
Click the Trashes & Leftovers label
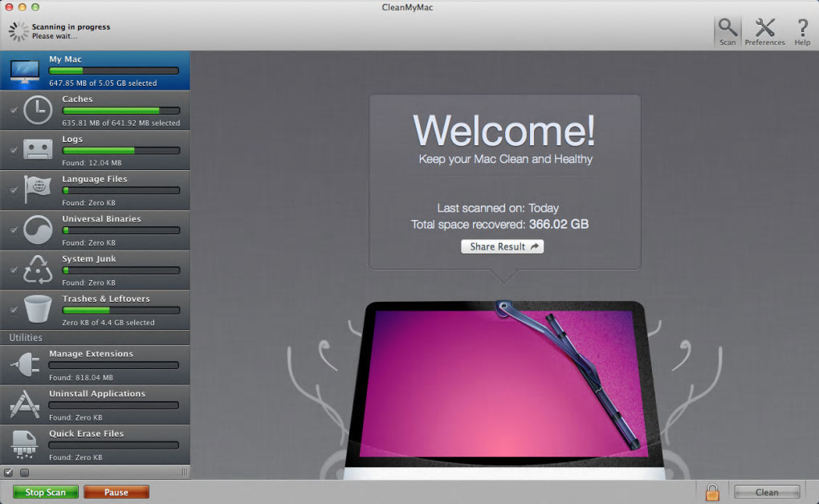[106, 299]
